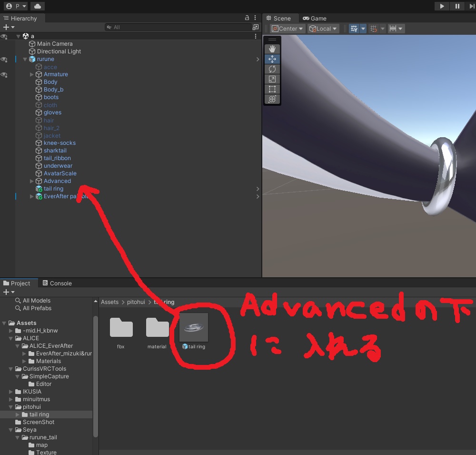Toggle grid snapping in Scene toolbar

coord(374,29)
